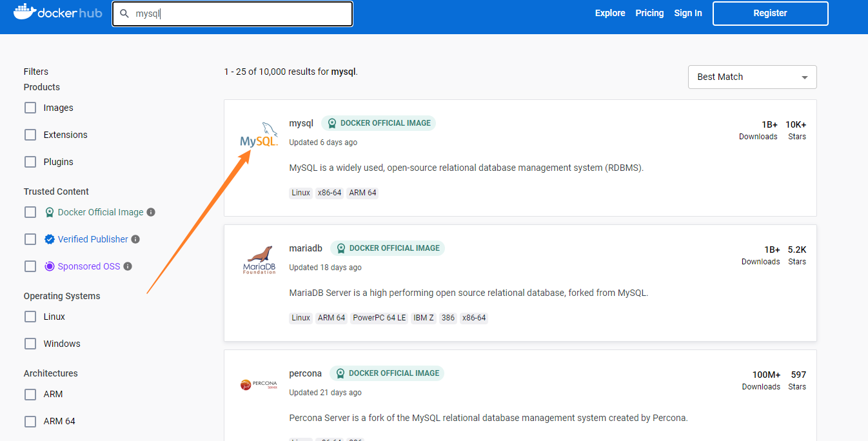The height and width of the screenshot is (441, 868).
Task: Check the Linux operating system filter
Action: (x=30, y=317)
